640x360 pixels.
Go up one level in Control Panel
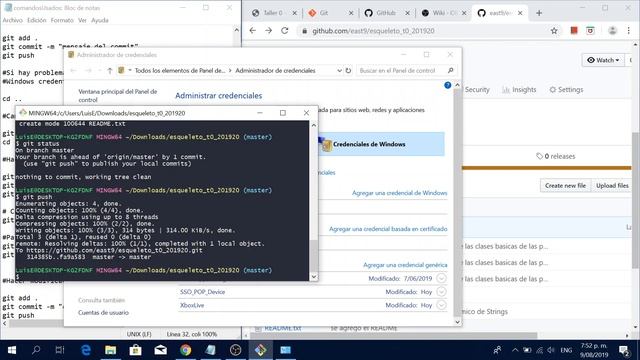[x=110, y=71]
